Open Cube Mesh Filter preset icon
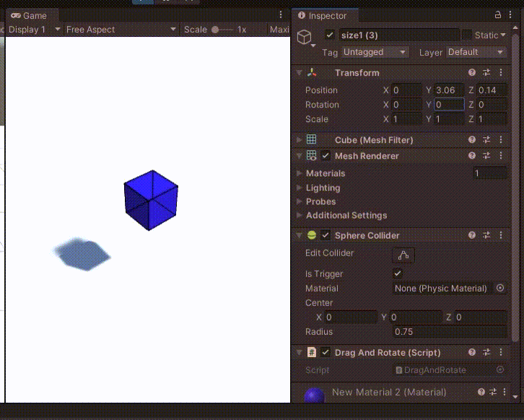Screen dimensions: 524x420 (486, 139)
